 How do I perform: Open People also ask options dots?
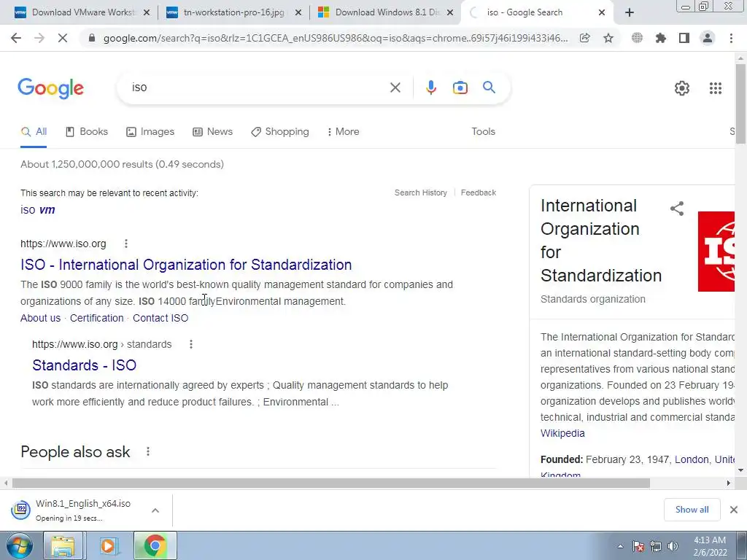point(148,451)
